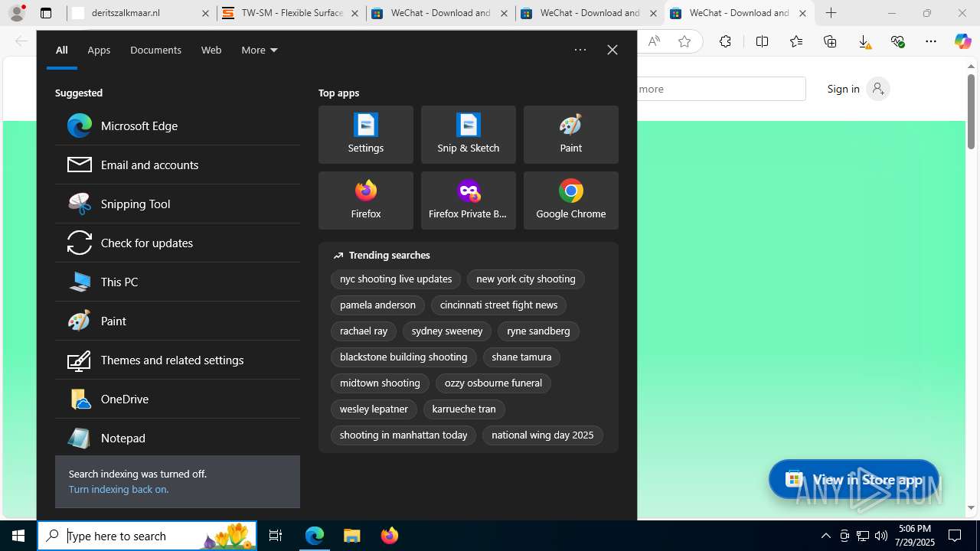Open Themes and related settings
Screen dimensions: 980x551
pyautogui.click(x=177, y=360)
